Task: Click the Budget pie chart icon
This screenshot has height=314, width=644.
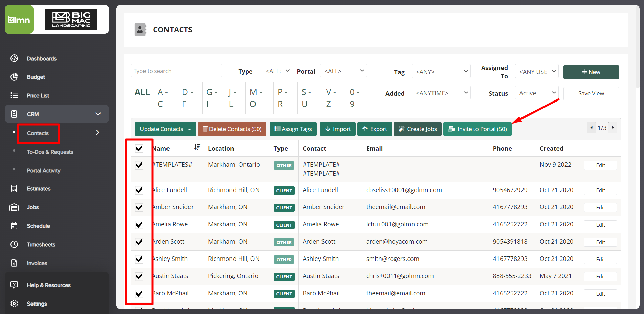Action: pos(14,77)
